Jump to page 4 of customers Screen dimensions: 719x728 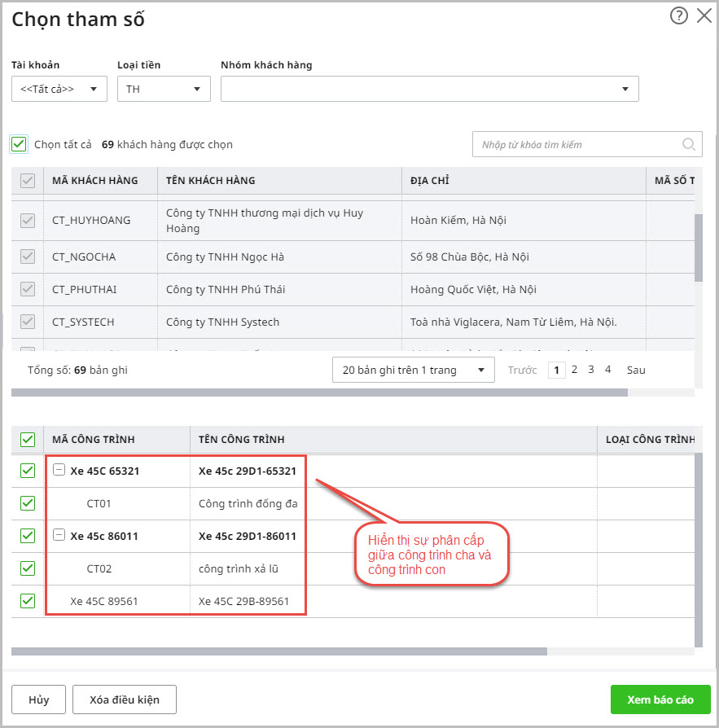coord(607,370)
